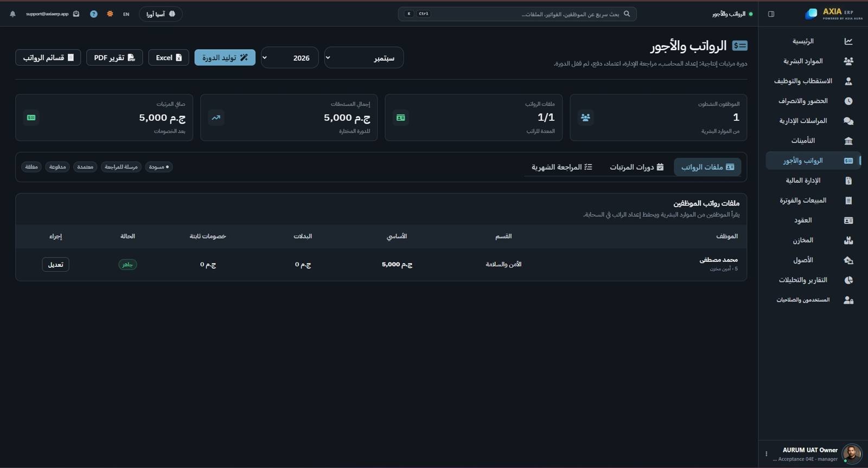Open الرئيسية from the sidebar
868x468 pixels.
point(813,41)
